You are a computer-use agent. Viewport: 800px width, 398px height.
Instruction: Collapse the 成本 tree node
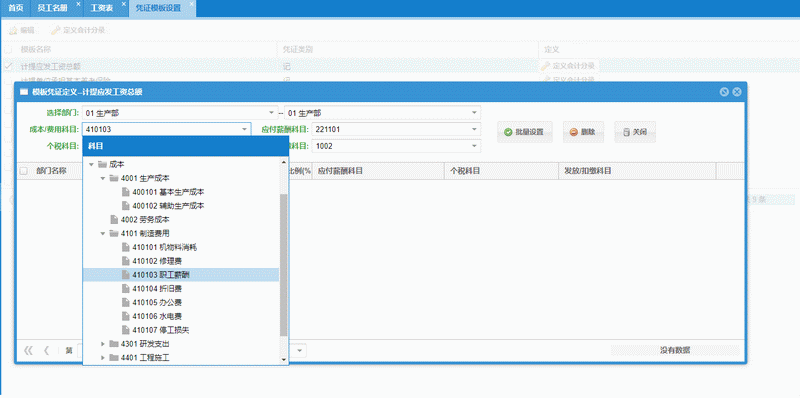coord(91,164)
